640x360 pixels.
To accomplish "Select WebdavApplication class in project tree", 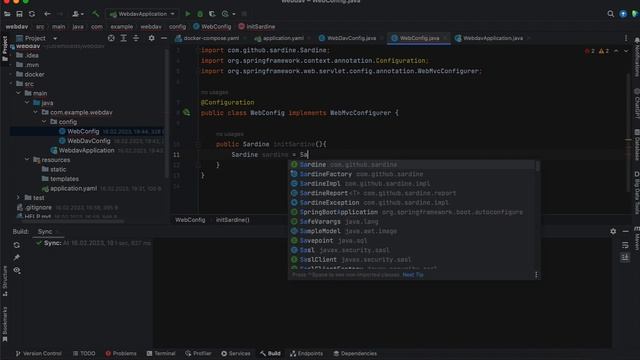I will coord(87,150).
